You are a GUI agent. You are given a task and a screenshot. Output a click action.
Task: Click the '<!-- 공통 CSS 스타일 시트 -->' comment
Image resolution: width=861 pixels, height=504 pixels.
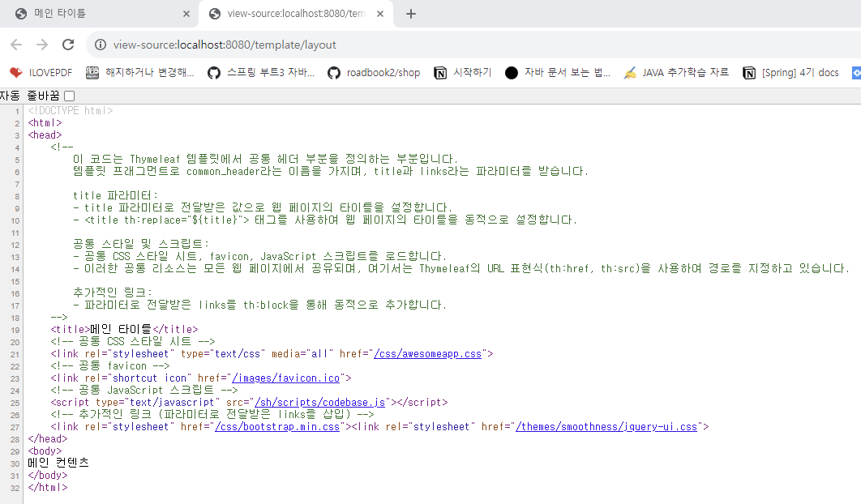click(133, 341)
